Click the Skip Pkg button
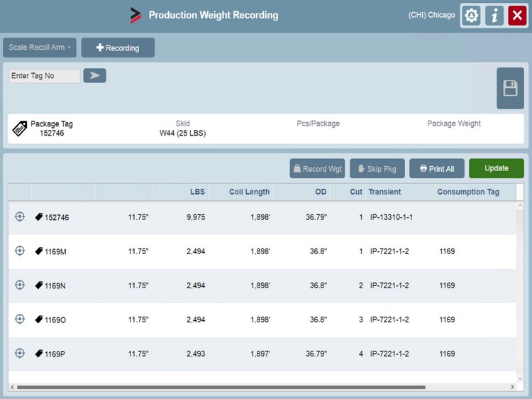The image size is (532, 399). point(377,168)
